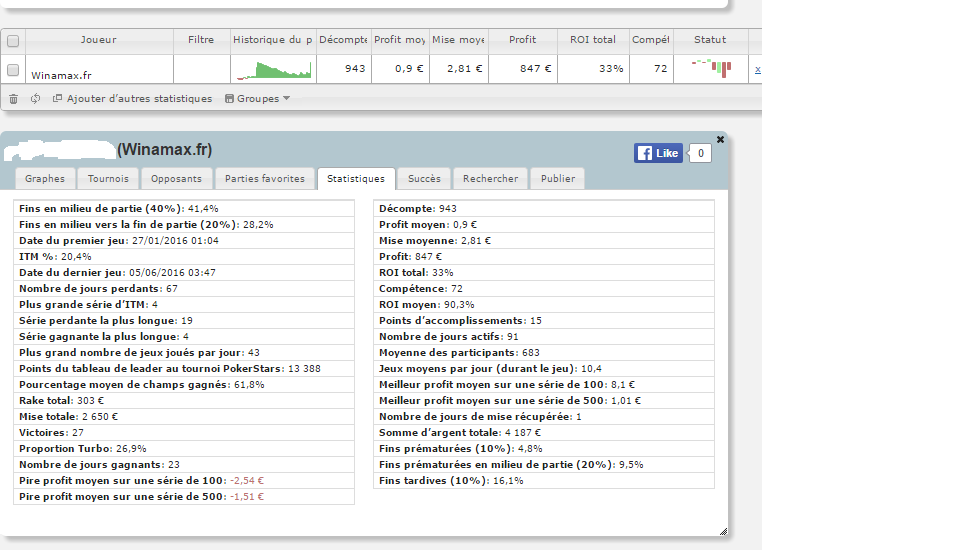Click 'Nombre de jours actifs: 91' row
This screenshot has width=960, height=550.
click(544, 336)
